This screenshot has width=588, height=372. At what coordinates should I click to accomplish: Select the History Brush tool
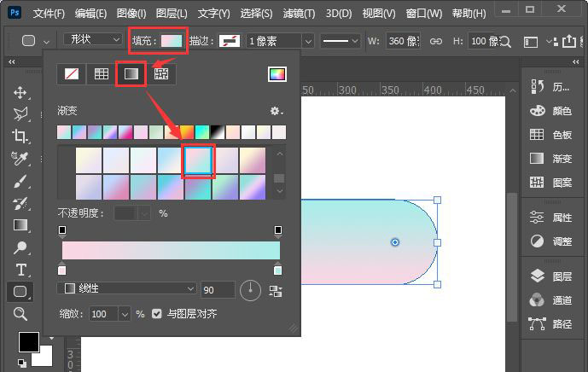(x=20, y=203)
